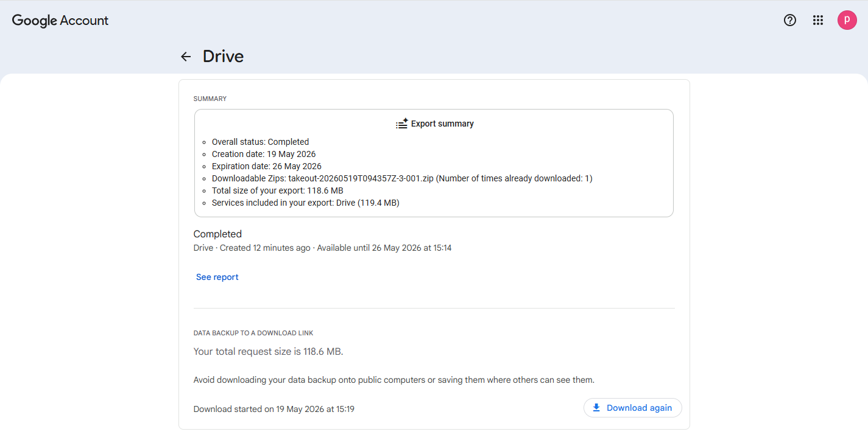Click the Downloadable Zips takeout filename line

[402, 178]
